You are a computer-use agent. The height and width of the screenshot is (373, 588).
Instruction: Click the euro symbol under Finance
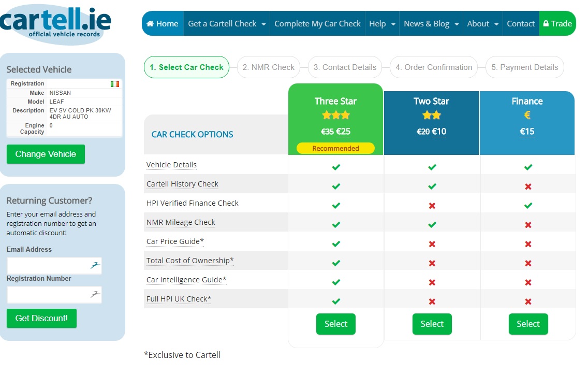click(527, 115)
